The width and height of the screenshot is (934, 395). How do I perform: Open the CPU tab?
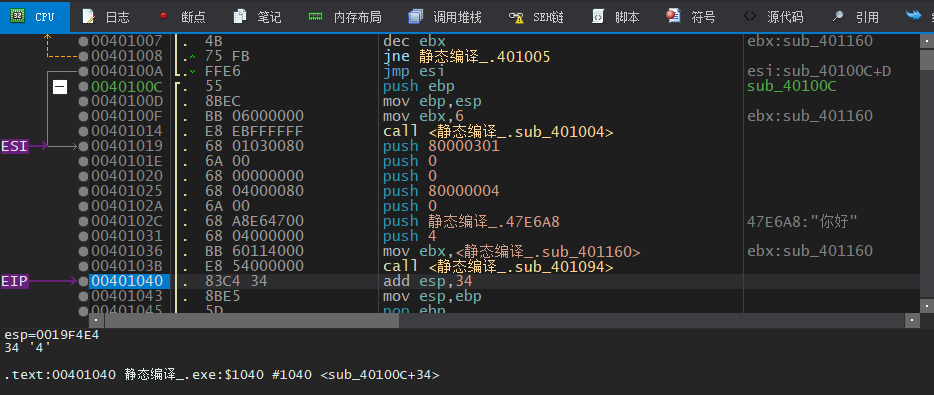tap(35, 17)
